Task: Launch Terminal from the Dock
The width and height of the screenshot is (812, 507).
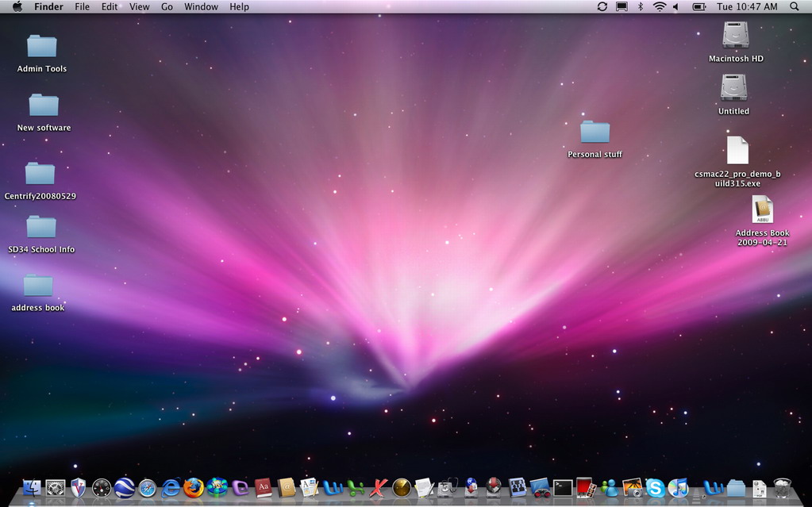Action: point(563,488)
